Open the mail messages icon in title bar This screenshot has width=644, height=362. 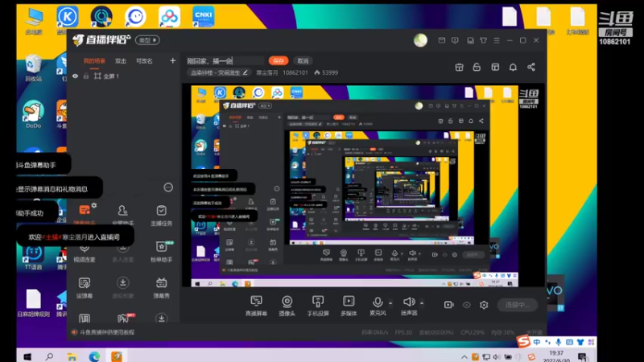tap(441, 40)
